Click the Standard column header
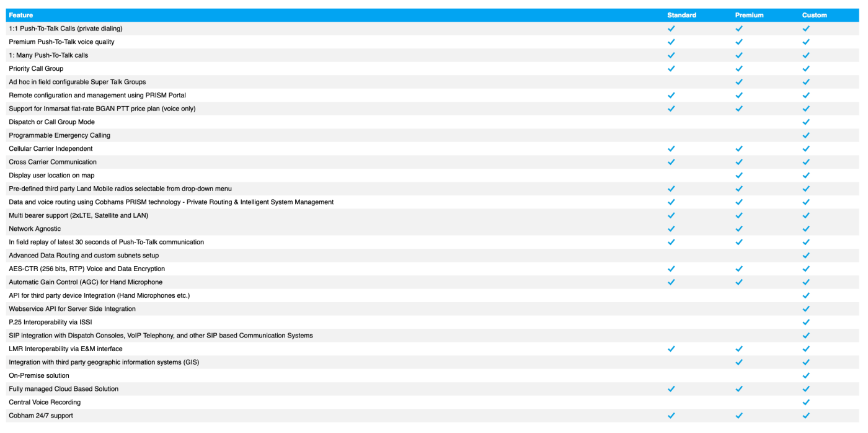Screen dimensions: 868x433 [681, 15]
